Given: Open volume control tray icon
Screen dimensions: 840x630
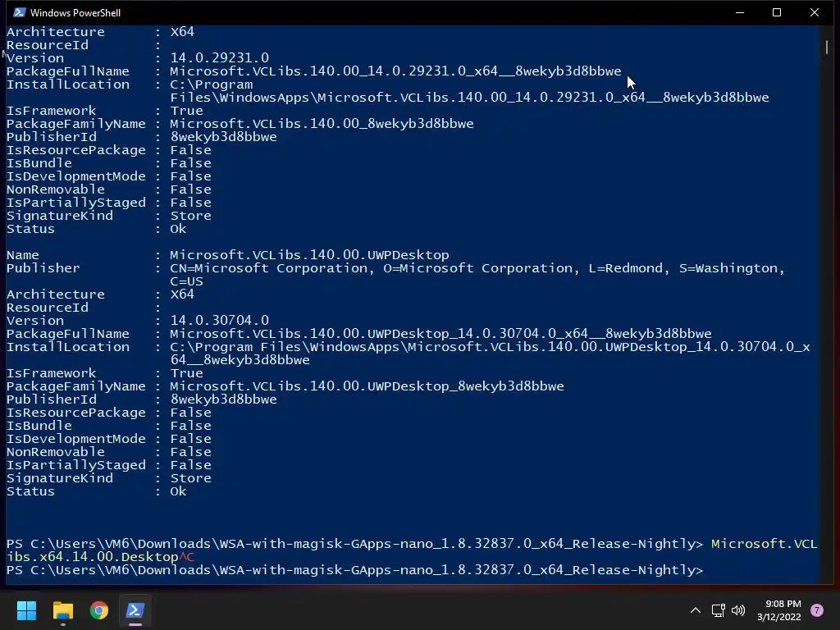Looking at the screenshot, I should pyautogui.click(x=738, y=610).
